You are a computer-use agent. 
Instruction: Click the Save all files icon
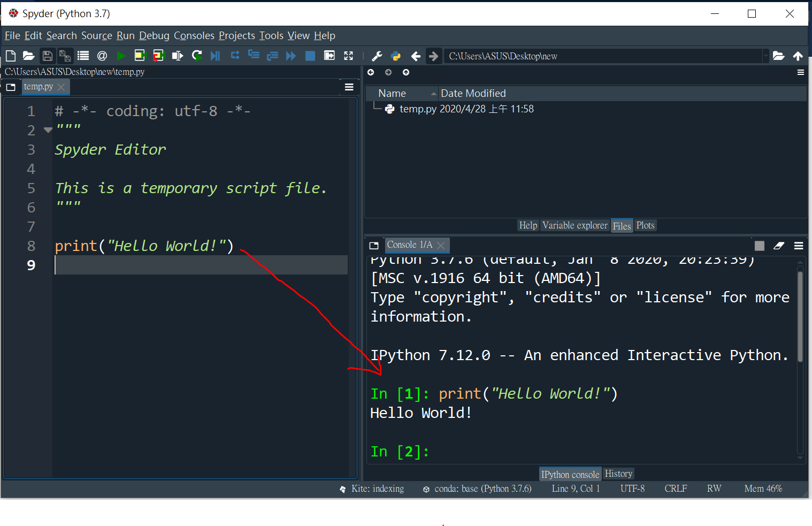[65, 56]
